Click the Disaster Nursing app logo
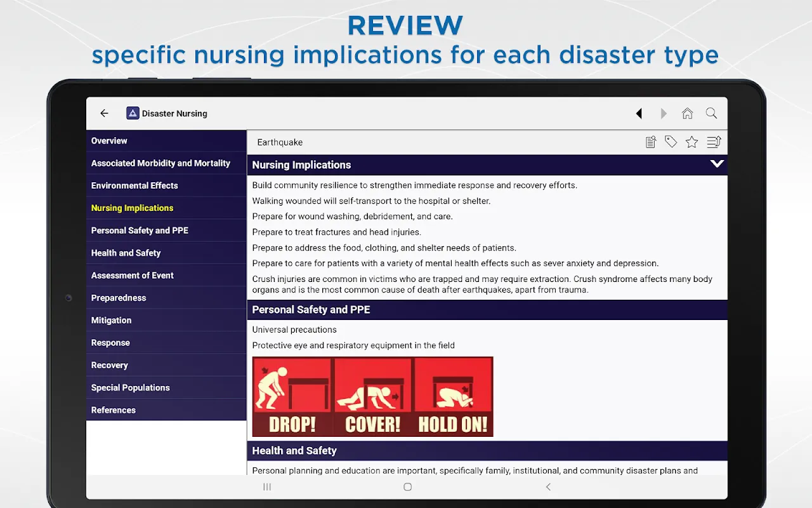Image resolution: width=812 pixels, height=508 pixels. pos(133,112)
